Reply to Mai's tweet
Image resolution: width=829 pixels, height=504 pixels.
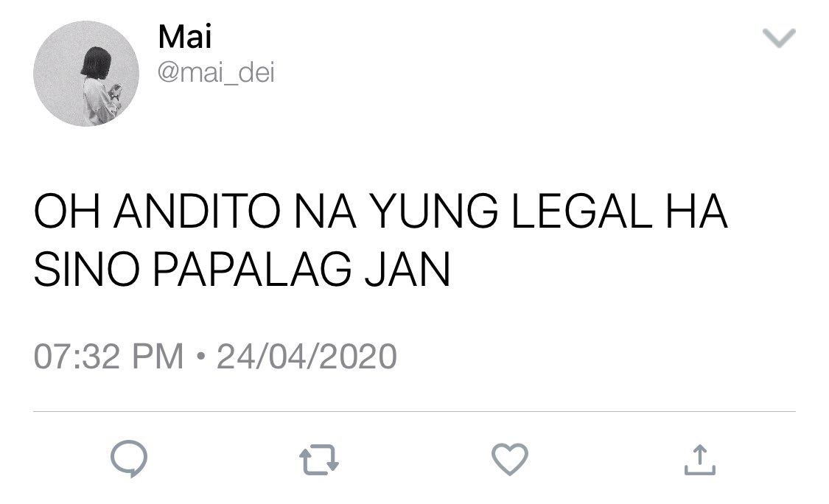pos(129,458)
